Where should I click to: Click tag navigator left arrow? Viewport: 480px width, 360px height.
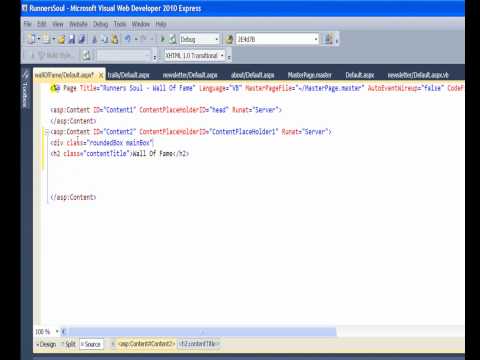[113, 344]
